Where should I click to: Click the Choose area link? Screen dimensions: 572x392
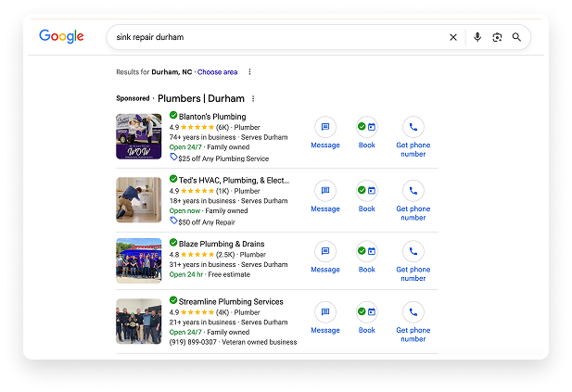click(217, 72)
